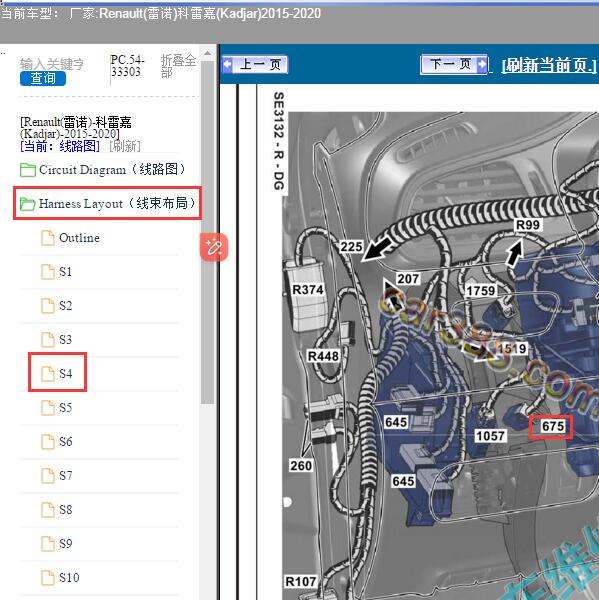Click the sidebar vertical scrollbar thumb
The width and height of the screenshot is (599, 600).
click(207, 232)
